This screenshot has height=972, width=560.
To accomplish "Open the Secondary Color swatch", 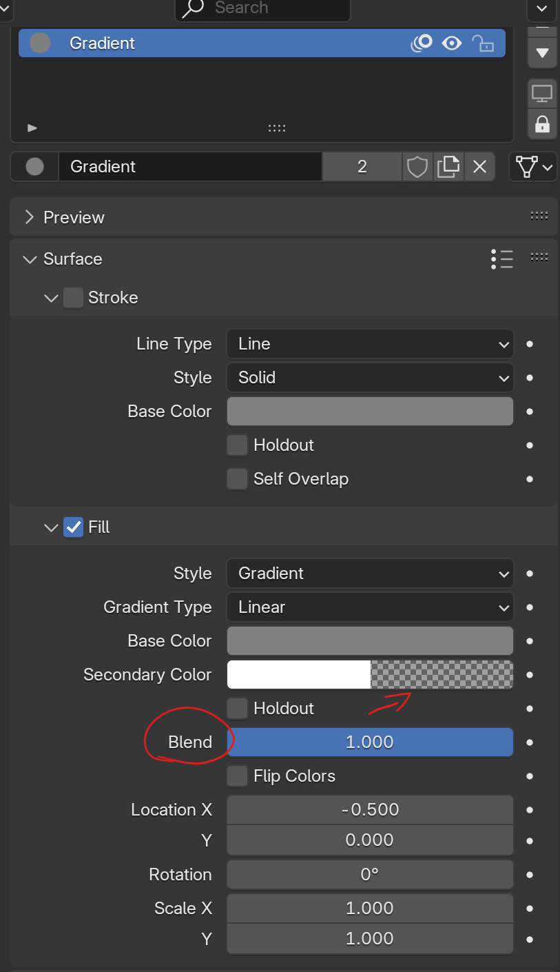I will pos(370,675).
